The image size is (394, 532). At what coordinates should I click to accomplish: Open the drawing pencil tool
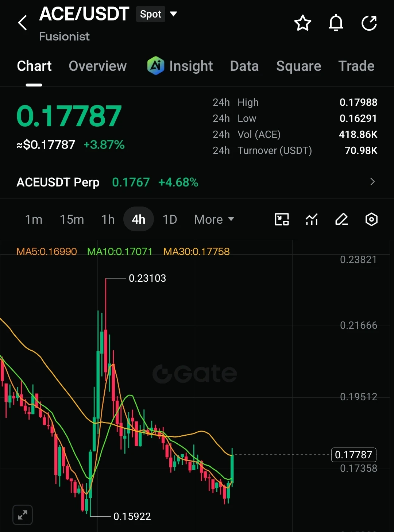341,219
